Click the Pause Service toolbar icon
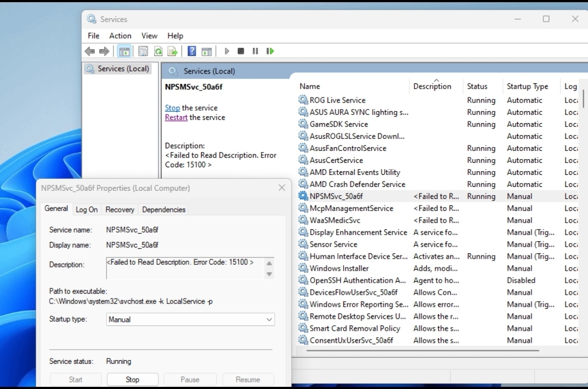Screen dimensions: 588x389 (x=256, y=51)
